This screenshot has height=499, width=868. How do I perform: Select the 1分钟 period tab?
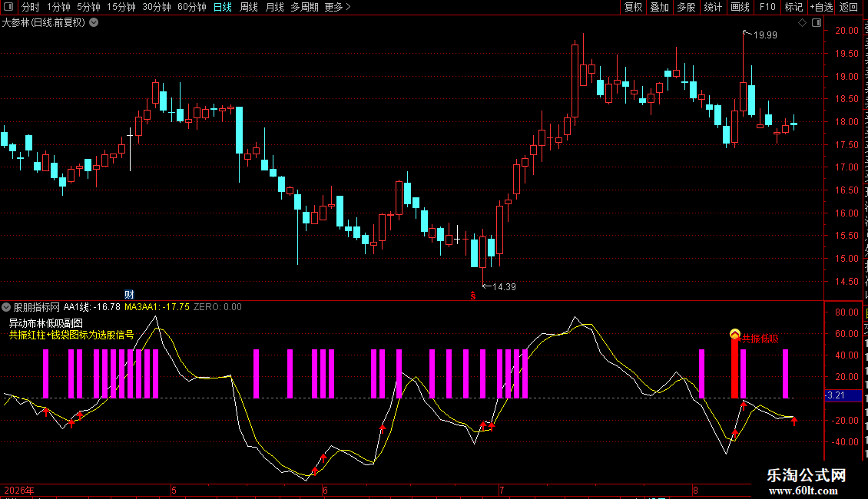pyautogui.click(x=58, y=7)
